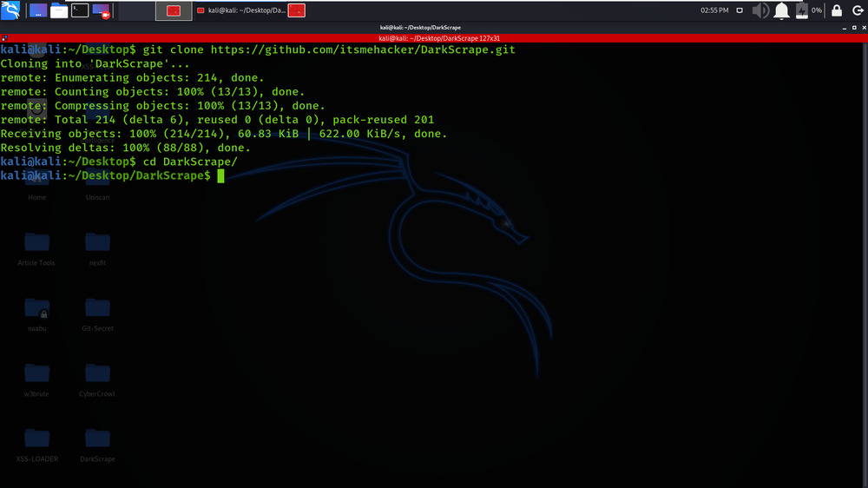Open the file manager launcher

(59, 10)
